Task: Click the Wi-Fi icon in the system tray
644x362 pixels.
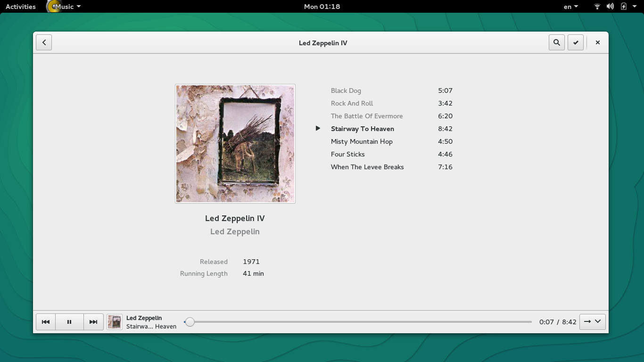Action: pyautogui.click(x=597, y=6)
